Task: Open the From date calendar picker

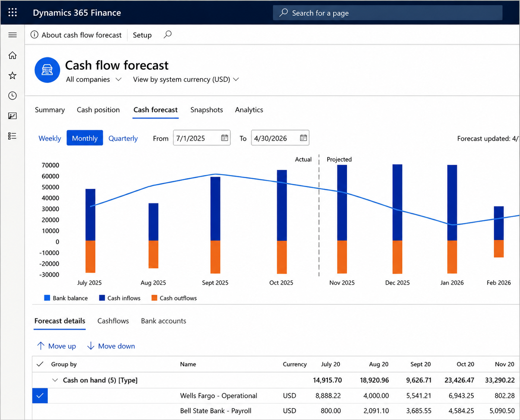Action: pos(224,138)
